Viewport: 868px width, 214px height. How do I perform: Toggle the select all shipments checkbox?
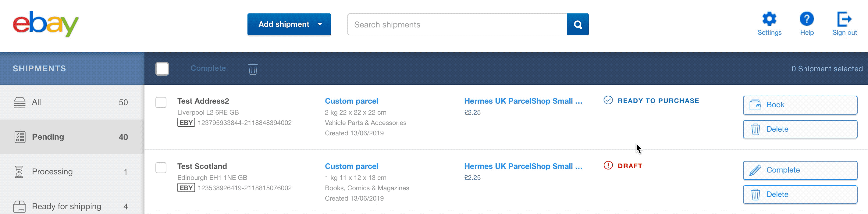click(162, 69)
